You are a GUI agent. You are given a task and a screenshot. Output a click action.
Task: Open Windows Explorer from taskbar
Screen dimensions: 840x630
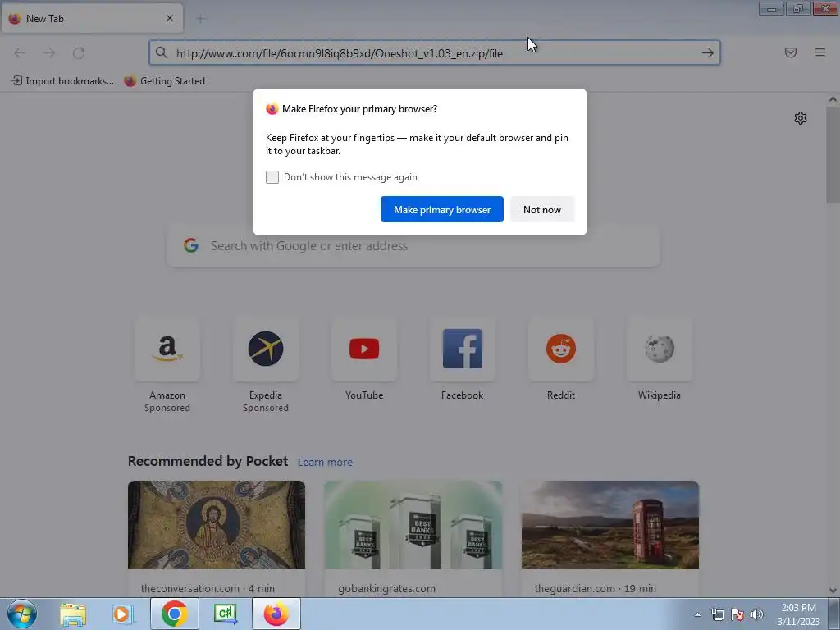pyautogui.click(x=73, y=614)
